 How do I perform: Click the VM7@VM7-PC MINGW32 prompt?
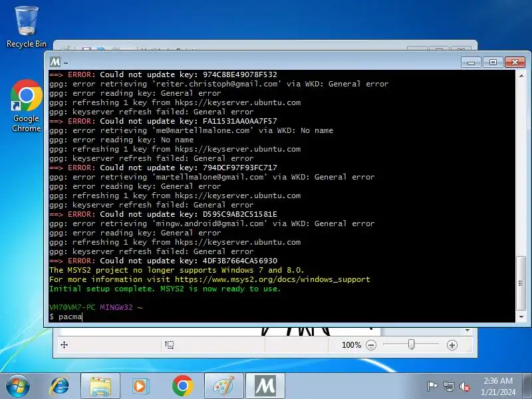click(x=96, y=307)
